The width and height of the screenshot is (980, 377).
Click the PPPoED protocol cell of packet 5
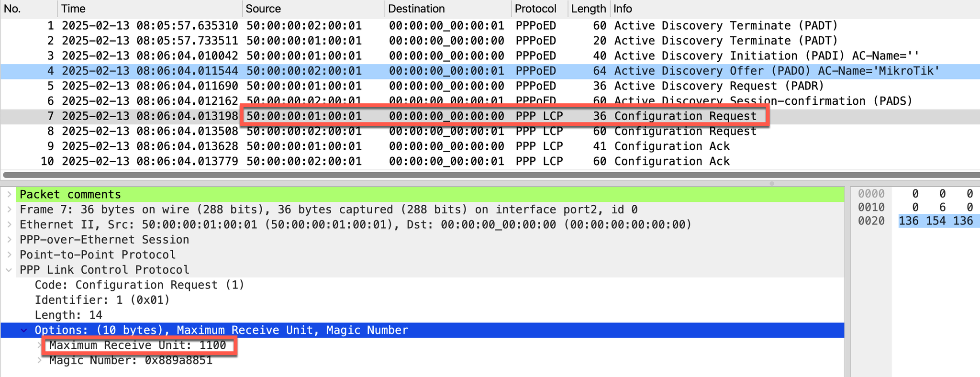[x=536, y=86]
